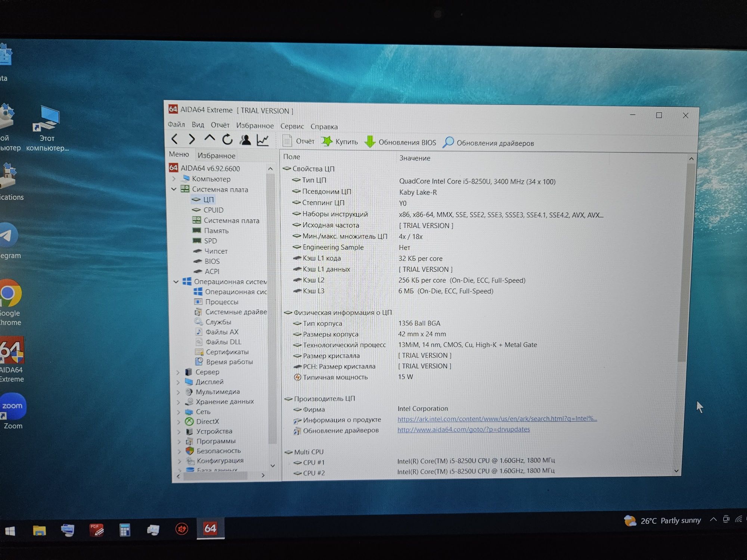Viewport: 747px width, 560px height.
Task: Open the aida64.com driver updates link
Action: (x=464, y=429)
